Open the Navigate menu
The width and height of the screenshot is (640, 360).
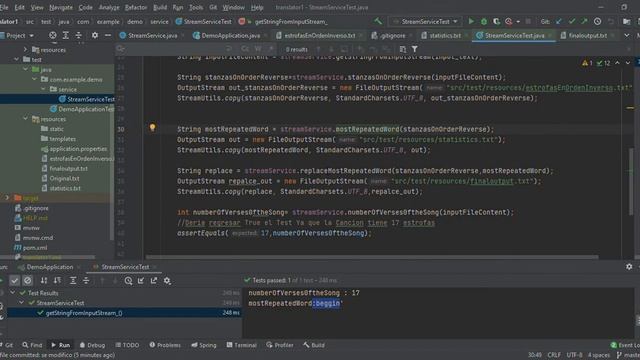tap(61, 7)
